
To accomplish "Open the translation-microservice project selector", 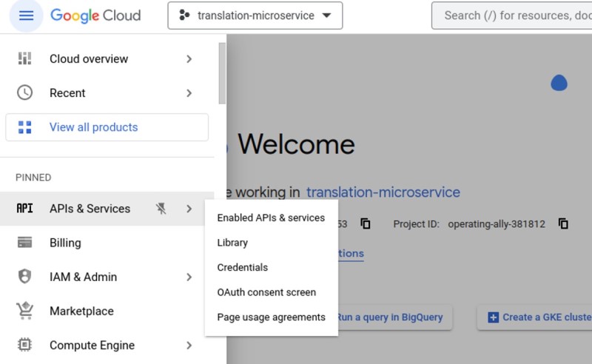I will click(x=255, y=16).
